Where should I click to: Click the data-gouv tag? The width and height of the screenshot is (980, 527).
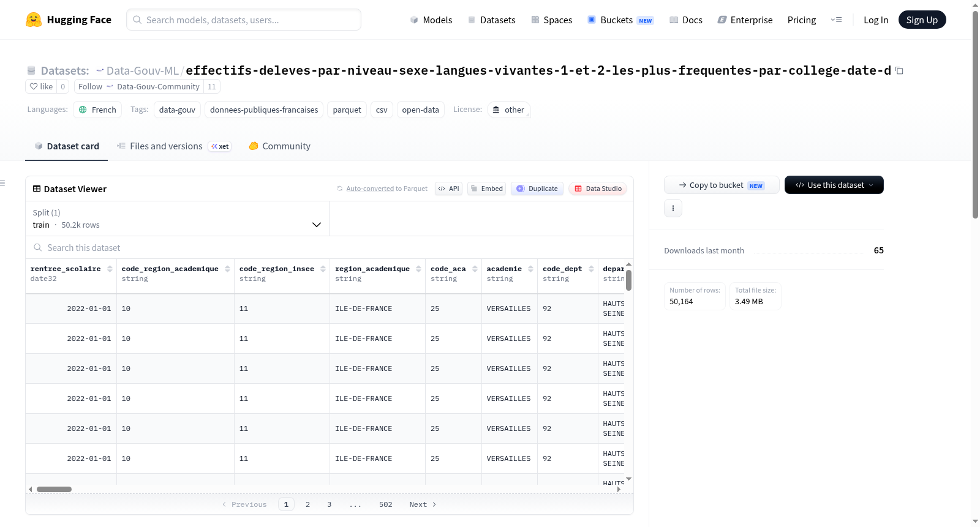pyautogui.click(x=177, y=110)
